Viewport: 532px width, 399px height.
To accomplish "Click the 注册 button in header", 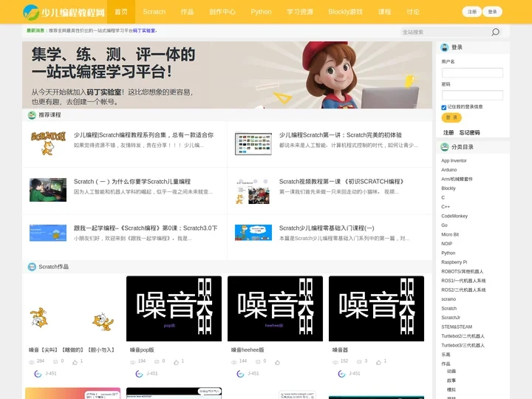I will [472, 12].
